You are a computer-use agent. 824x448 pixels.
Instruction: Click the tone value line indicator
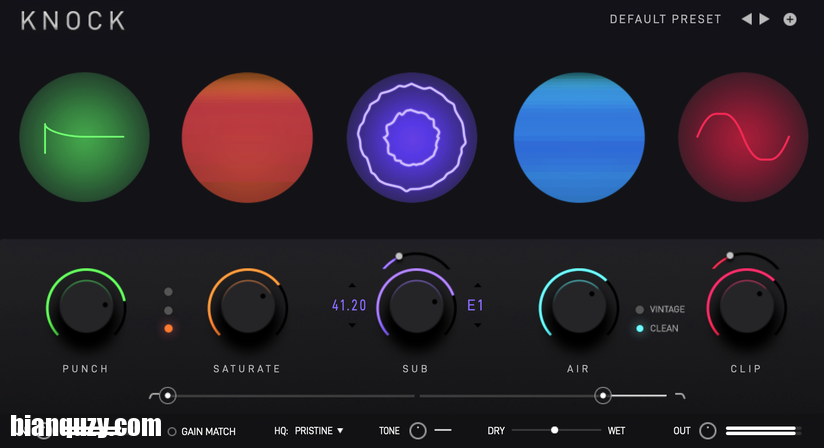[x=443, y=430]
